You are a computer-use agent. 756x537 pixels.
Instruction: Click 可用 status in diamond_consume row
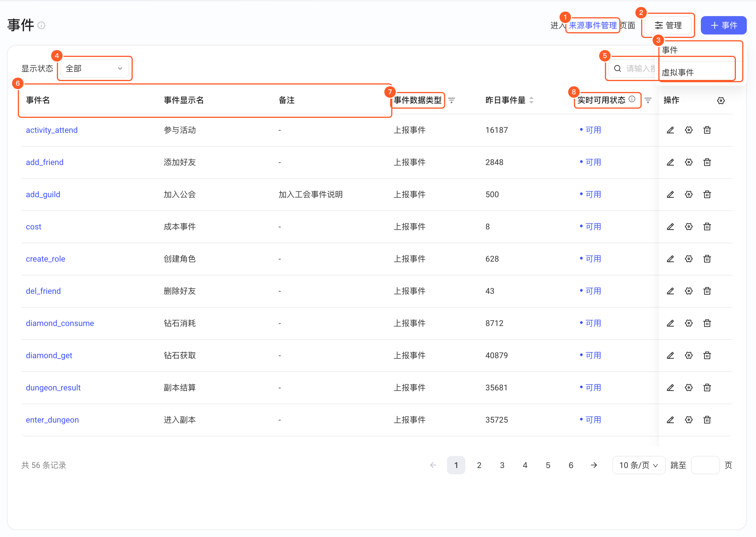click(591, 323)
